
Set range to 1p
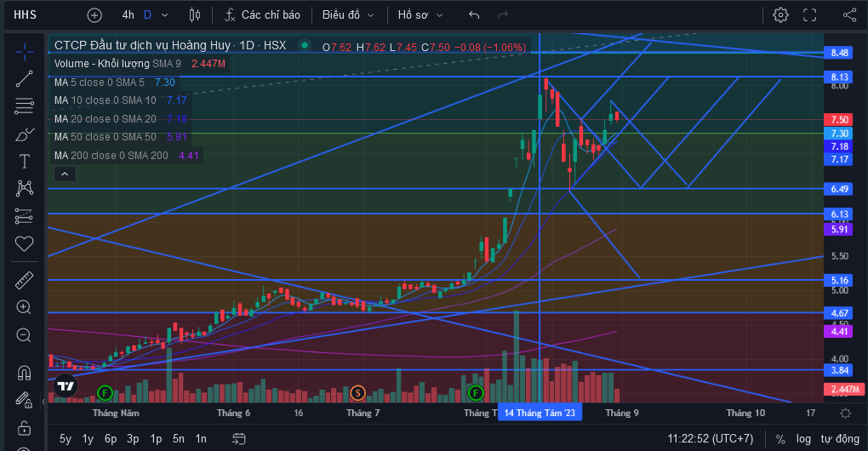(x=156, y=439)
